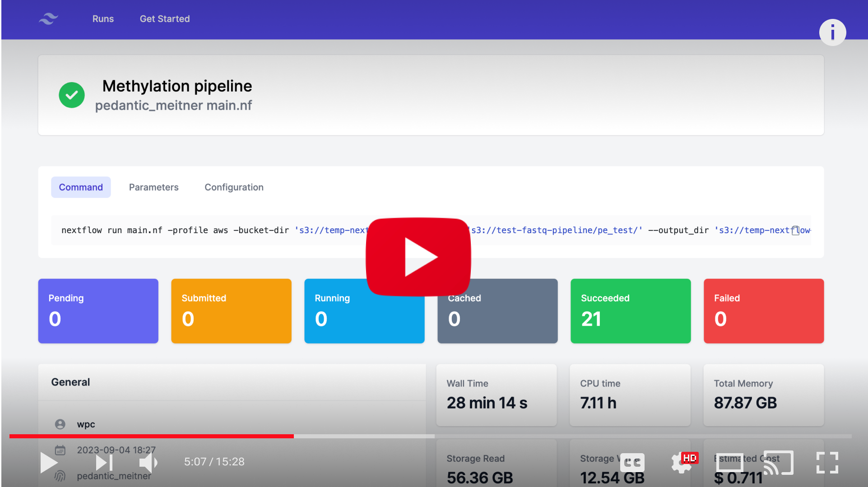Open the Runs menu item

click(103, 19)
